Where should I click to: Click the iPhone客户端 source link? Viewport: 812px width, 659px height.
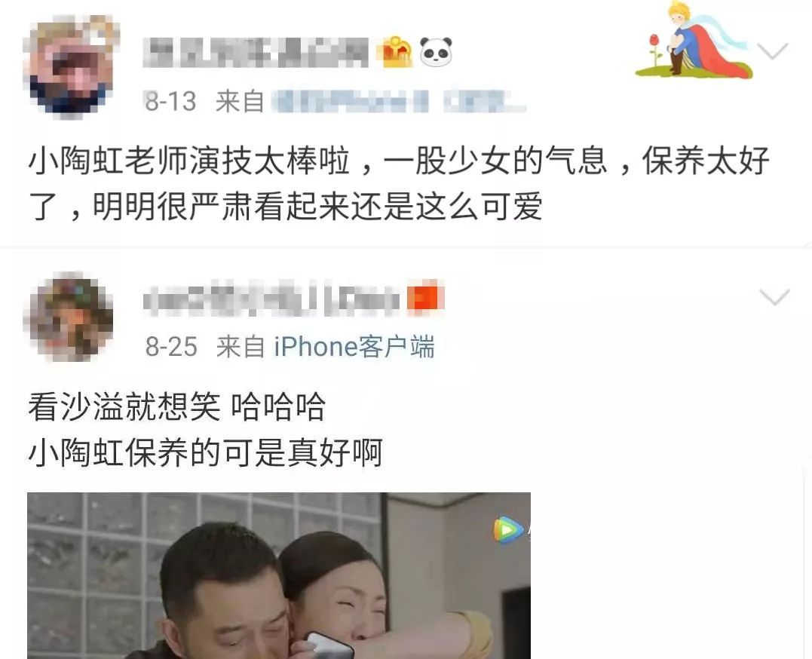pyautogui.click(x=354, y=347)
